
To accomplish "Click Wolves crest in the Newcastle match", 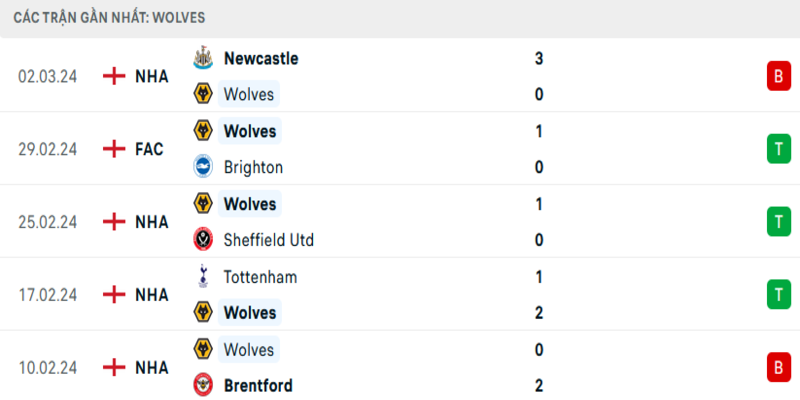I will click(x=203, y=95).
